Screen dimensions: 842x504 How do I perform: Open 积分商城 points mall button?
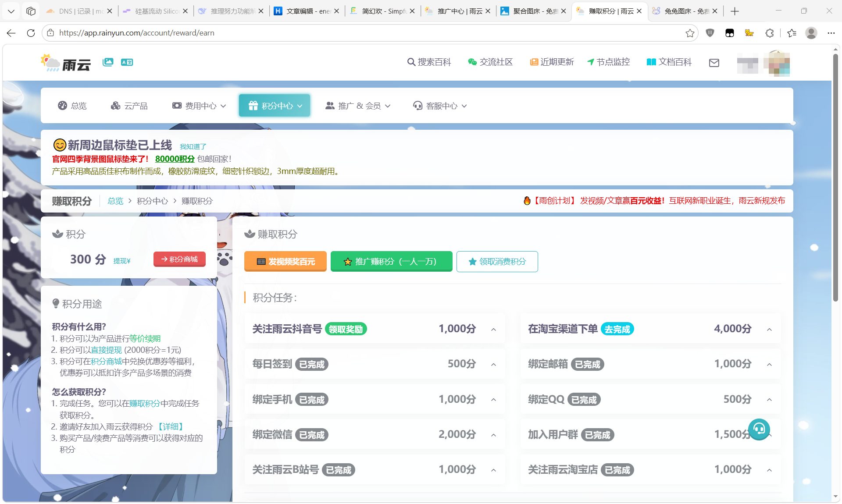(x=179, y=259)
